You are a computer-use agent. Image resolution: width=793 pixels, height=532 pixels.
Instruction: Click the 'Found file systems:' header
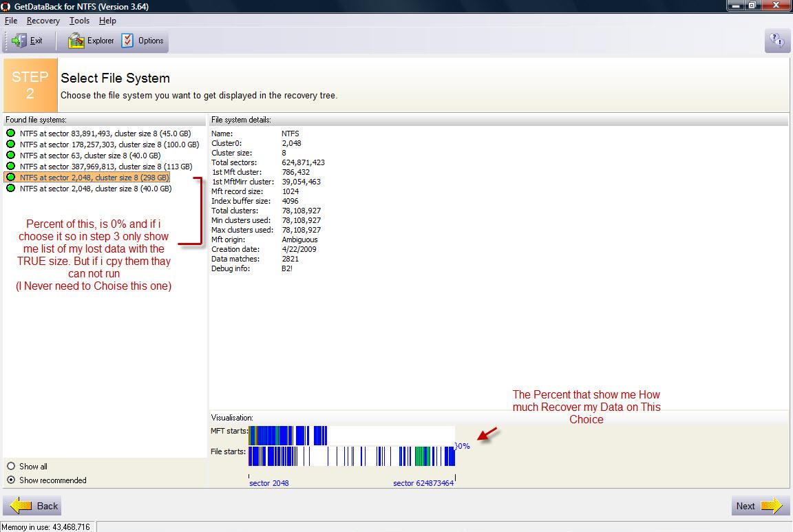point(36,120)
